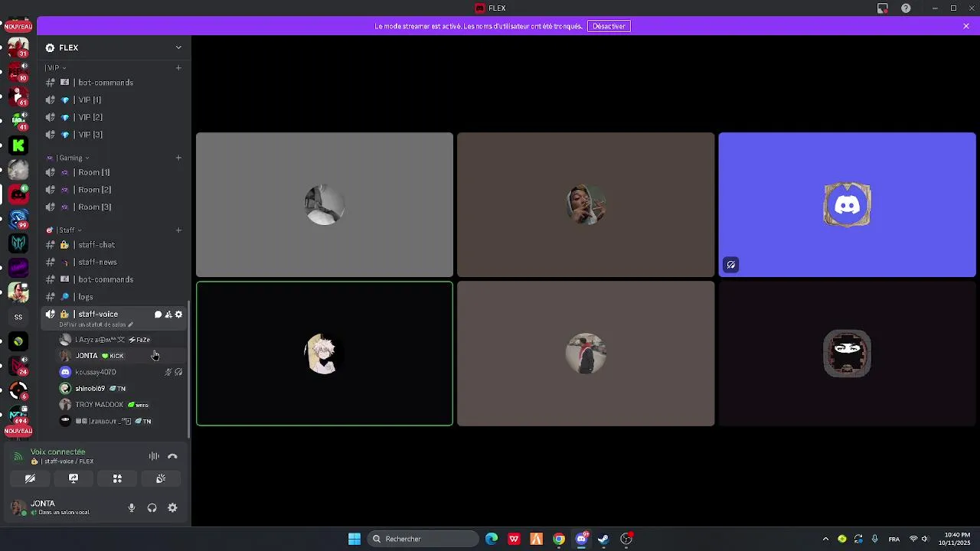Screen dimensions: 980x551
Task: Edit staff-voice channel settings gear
Action: coord(179,315)
